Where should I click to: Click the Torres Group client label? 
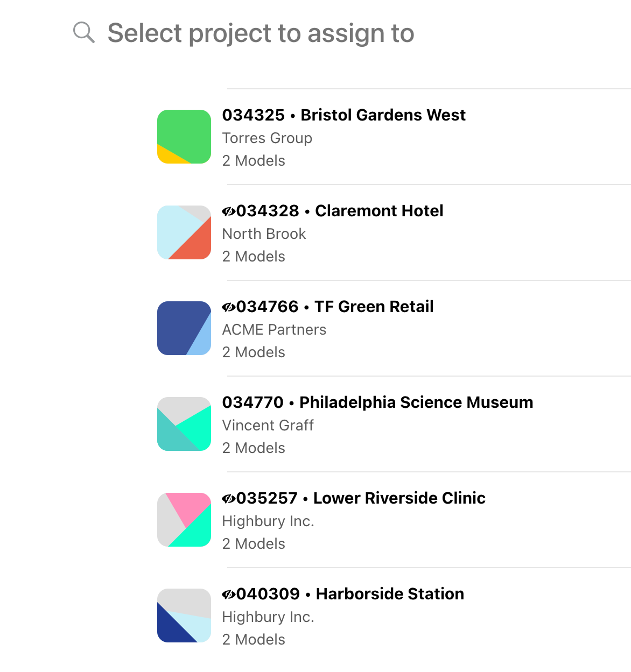[x=267, y=138]
